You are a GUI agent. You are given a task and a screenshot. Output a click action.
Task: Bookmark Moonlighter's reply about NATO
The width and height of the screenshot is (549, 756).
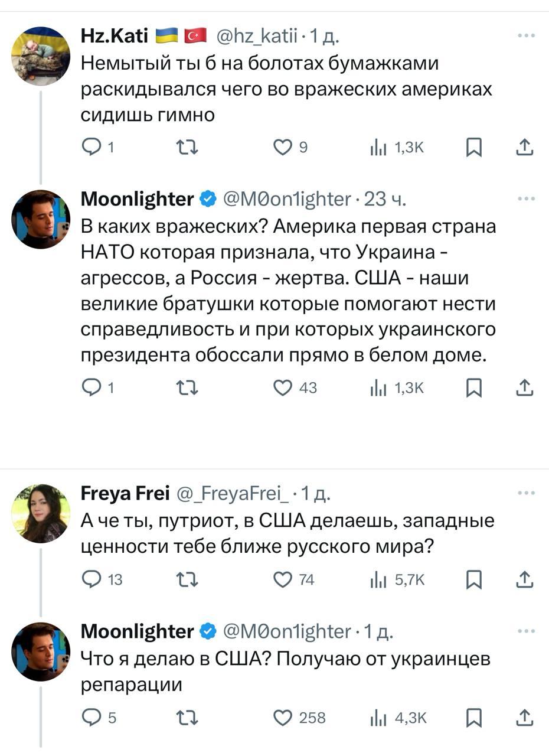coord(474,387)
